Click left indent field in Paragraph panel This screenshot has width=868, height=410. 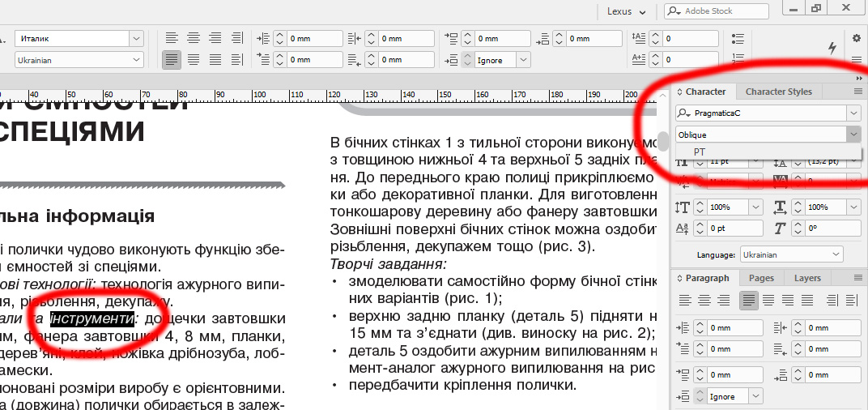[x=734, y=328]
